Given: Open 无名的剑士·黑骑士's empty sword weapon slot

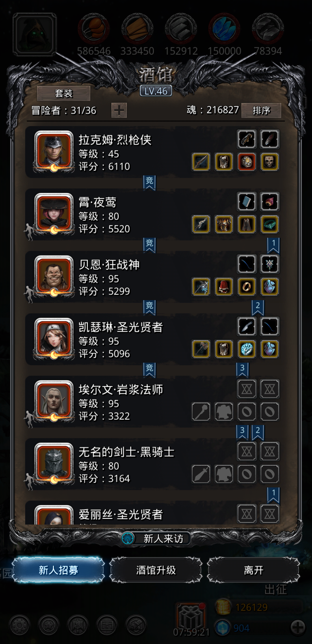Looking at the screenshot, I should pos(201,474).
